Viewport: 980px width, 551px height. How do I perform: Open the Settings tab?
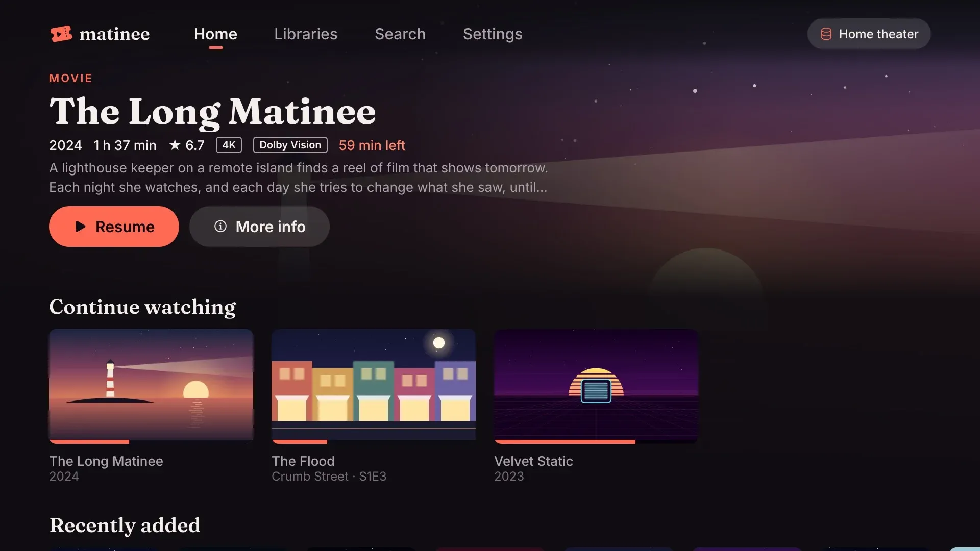(493, 34)
